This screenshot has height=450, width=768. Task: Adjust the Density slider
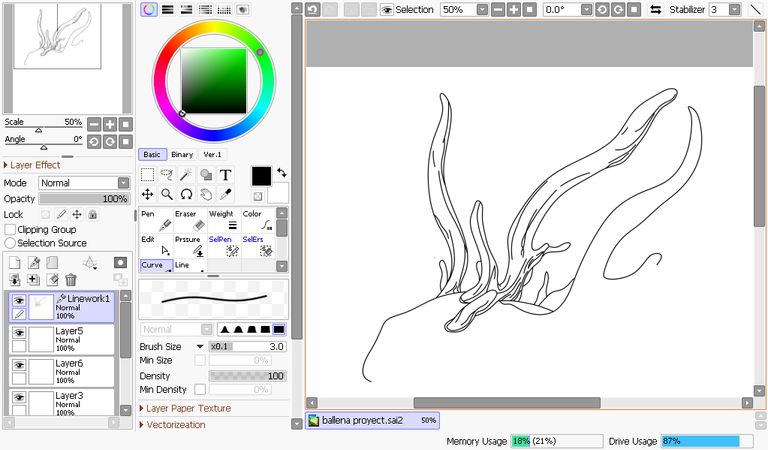coord(247,376)
